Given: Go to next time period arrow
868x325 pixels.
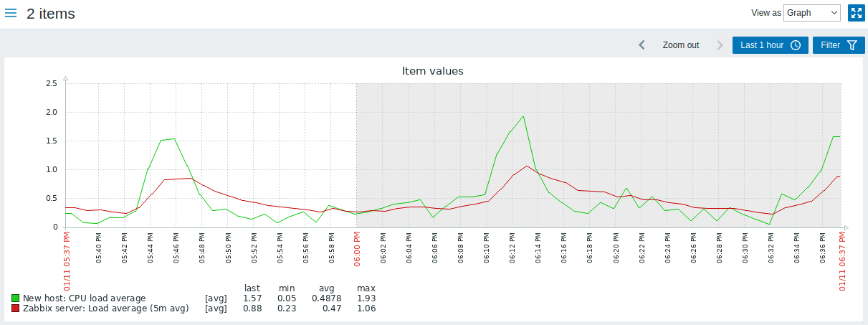Looking at the screenshot, I should (x=720, y=45).
